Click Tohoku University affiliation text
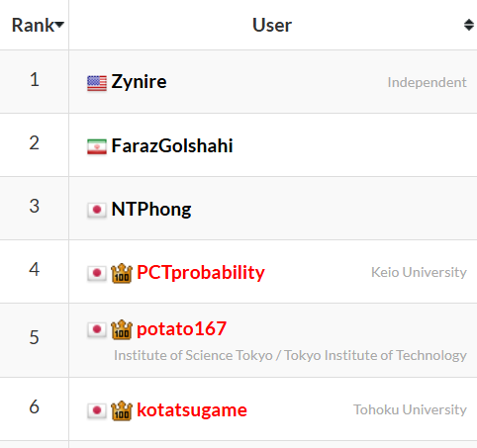The image size is (477, 448). 410,409
